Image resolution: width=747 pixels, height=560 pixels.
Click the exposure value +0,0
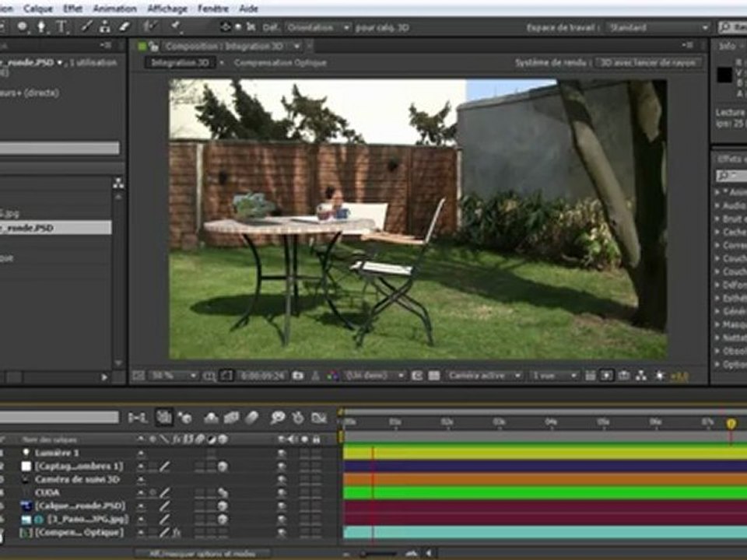pos(679,376)
